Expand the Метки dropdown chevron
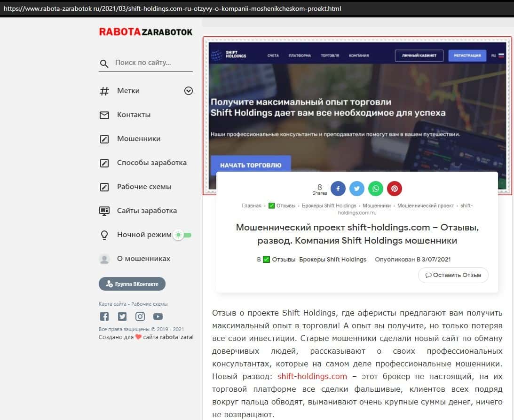Screen dimensions: 514x420 pyautogui.click(x=189, y=91)
